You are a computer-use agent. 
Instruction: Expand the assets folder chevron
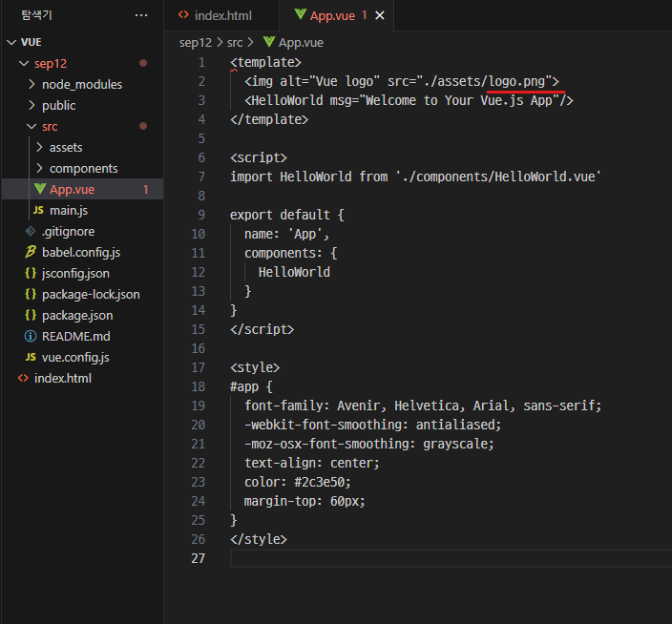[39, 147]
